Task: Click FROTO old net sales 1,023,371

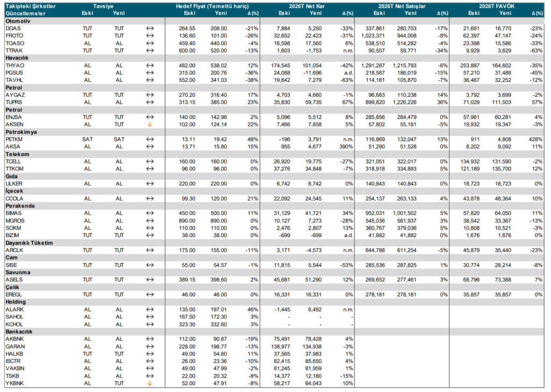Action: (x=373, y=36)
